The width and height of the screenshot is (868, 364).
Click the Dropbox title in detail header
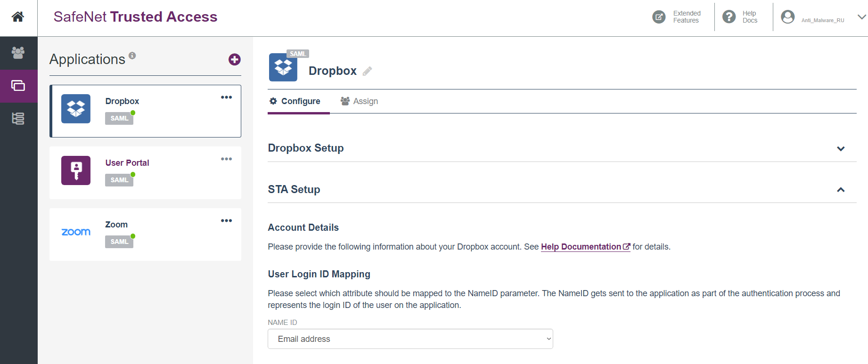click(333, 71)
